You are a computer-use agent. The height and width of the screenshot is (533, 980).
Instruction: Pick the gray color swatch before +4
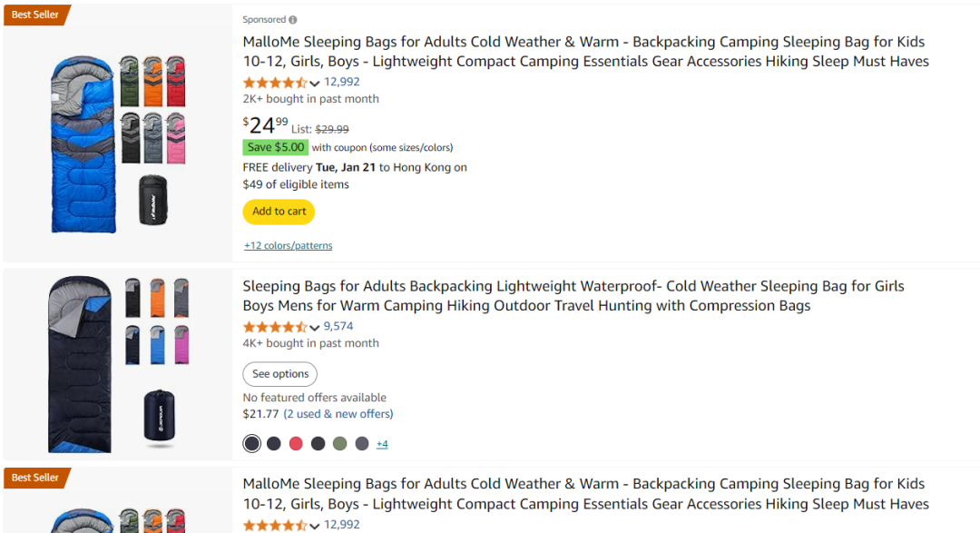[x=362, y=443]
